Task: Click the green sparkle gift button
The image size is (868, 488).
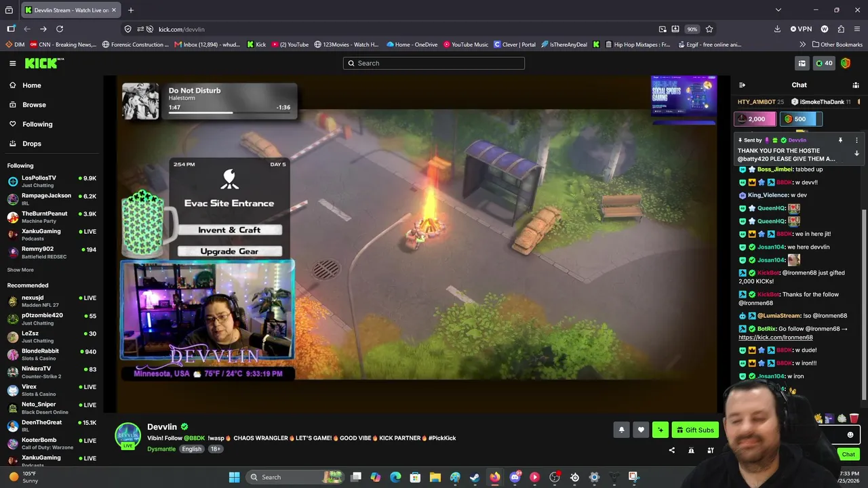Action: pyautogui.click(x=660, y=430)
